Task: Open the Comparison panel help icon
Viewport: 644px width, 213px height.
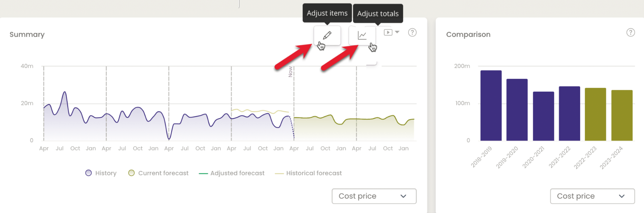Action: click(630, 33)
